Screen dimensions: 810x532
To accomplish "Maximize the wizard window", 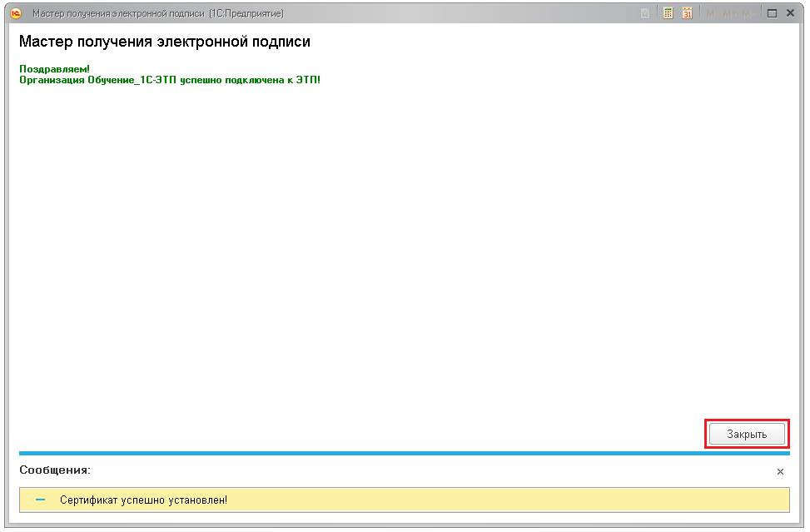I will point(772,13).
